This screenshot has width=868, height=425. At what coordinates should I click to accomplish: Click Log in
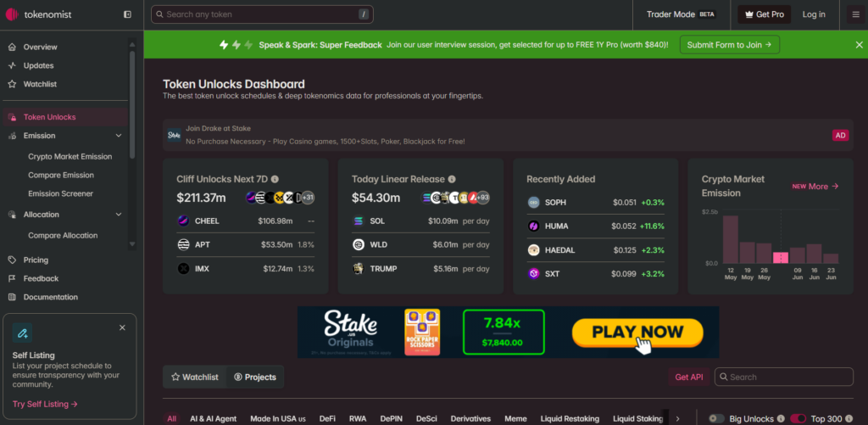[814, 14]
